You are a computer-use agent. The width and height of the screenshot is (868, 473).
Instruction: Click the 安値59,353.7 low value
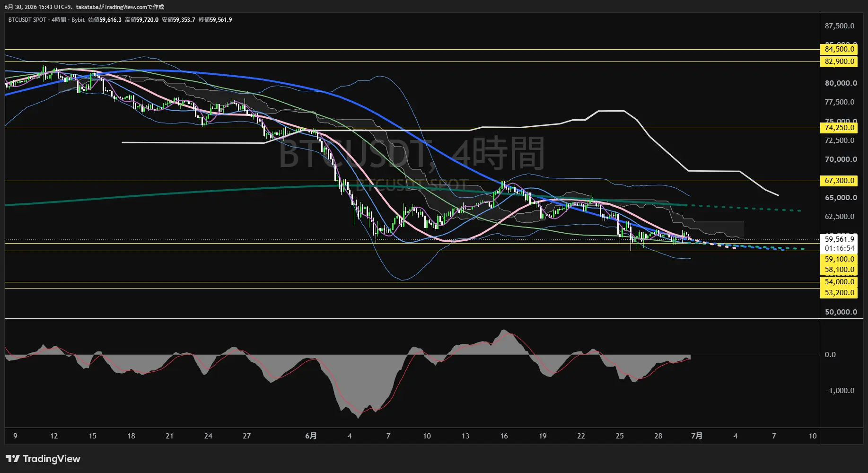coord(178,20)
